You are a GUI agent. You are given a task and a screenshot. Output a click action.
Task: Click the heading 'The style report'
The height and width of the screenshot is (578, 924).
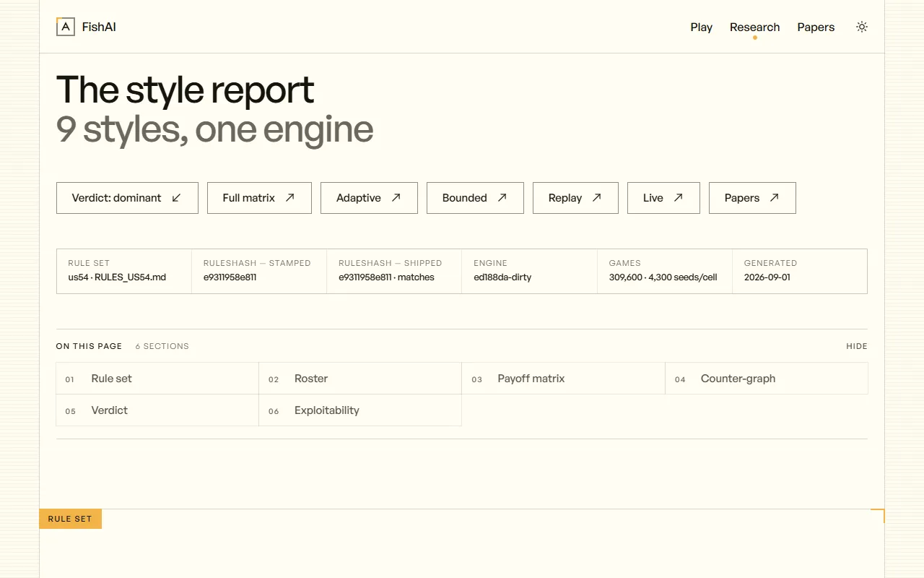[186, 90]
